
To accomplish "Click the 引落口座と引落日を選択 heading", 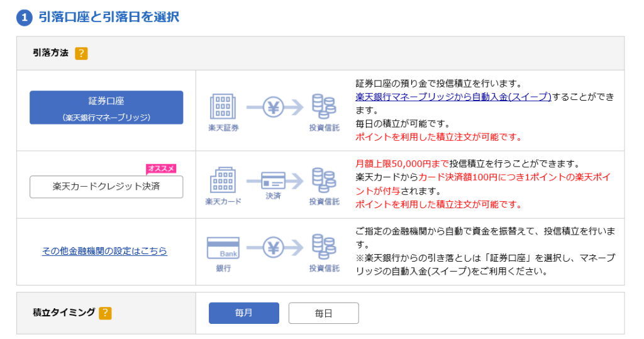I will (109, 18).
